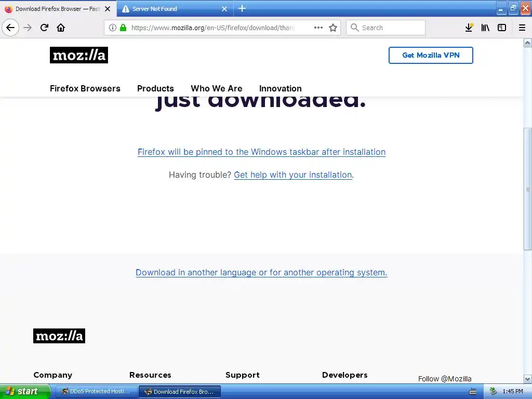The height and width of the screenshot is (399, 532).
Task: Click the Company footer heading
Action: click(52, 375)
